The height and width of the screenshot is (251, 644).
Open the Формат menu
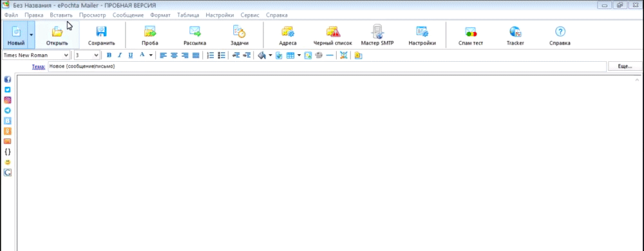[x=160, y=15]
